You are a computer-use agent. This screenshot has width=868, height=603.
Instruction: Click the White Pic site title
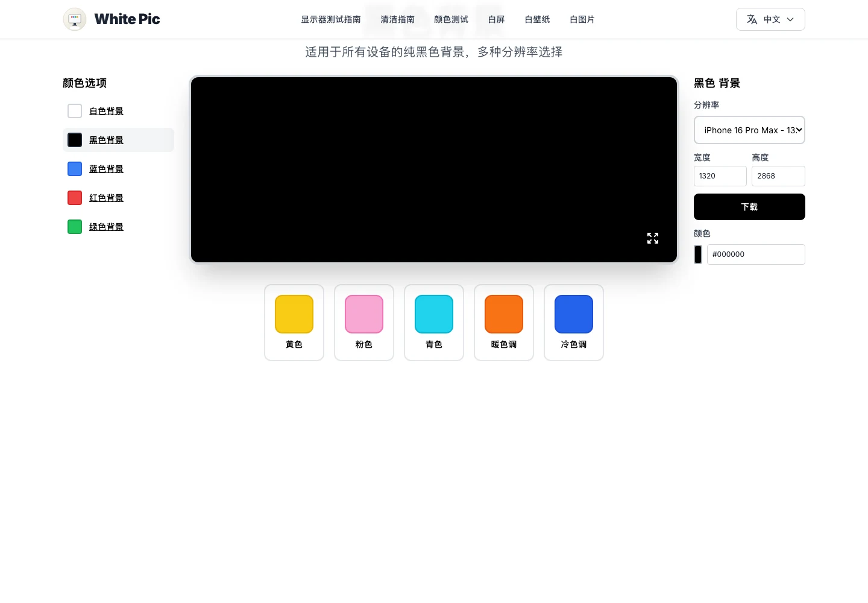tap(127, 19)
